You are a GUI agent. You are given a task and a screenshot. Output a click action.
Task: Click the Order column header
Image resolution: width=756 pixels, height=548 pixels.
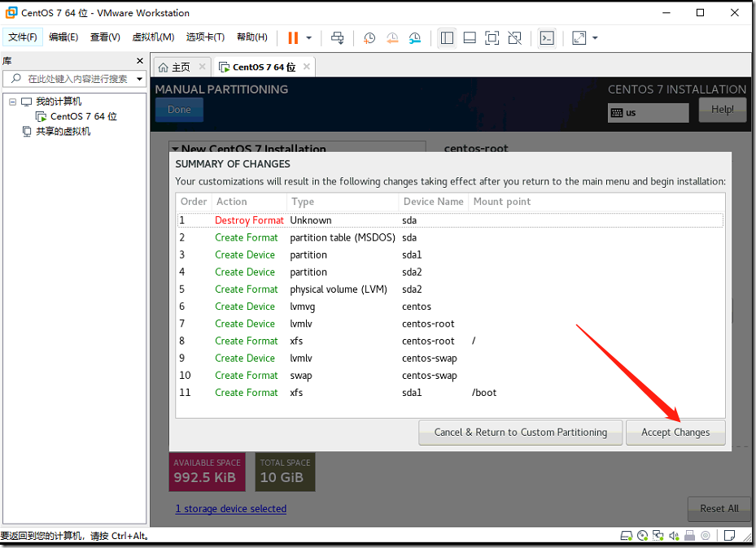(x=194, y=202)
